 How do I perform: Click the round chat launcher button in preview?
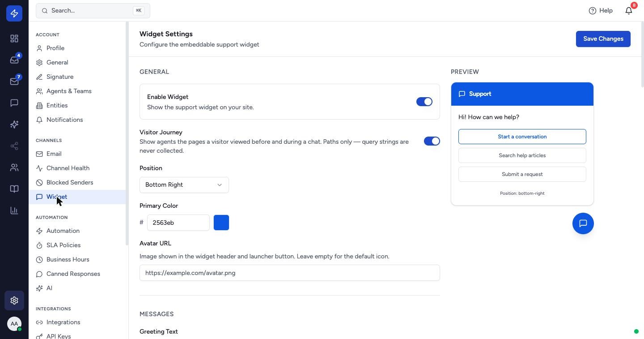[583, 223]
